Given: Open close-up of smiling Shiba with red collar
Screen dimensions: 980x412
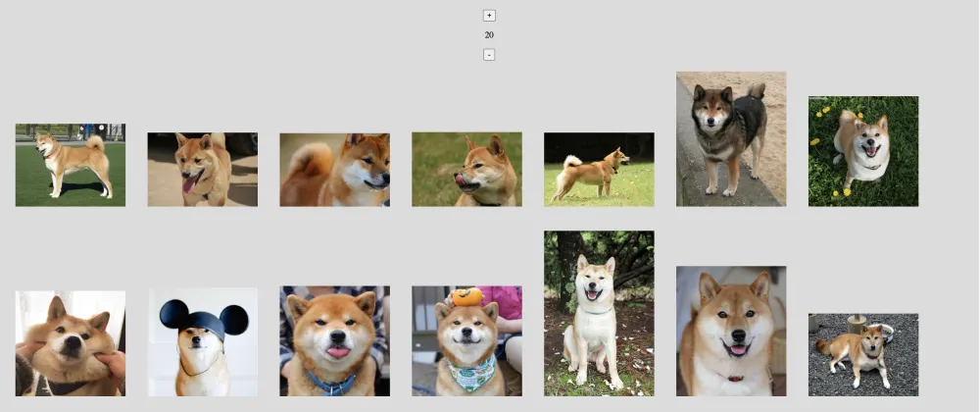Looking at the screenshot, I should pyautogui.click(x=731, y=332).
